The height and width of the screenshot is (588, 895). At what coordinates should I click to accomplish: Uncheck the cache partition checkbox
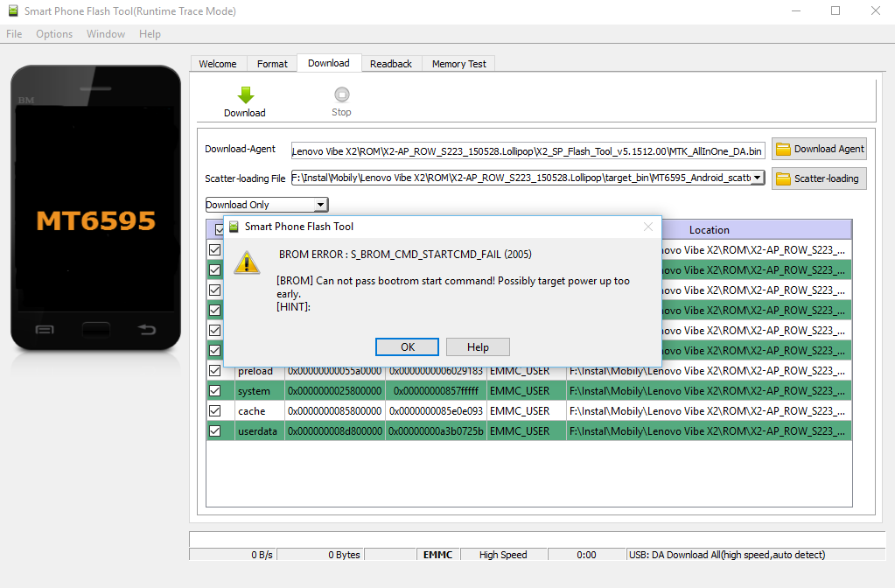coord(214,410)
